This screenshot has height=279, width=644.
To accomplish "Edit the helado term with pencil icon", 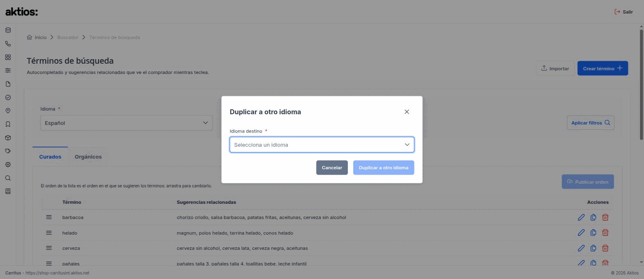I will click(x=581, y=233).
